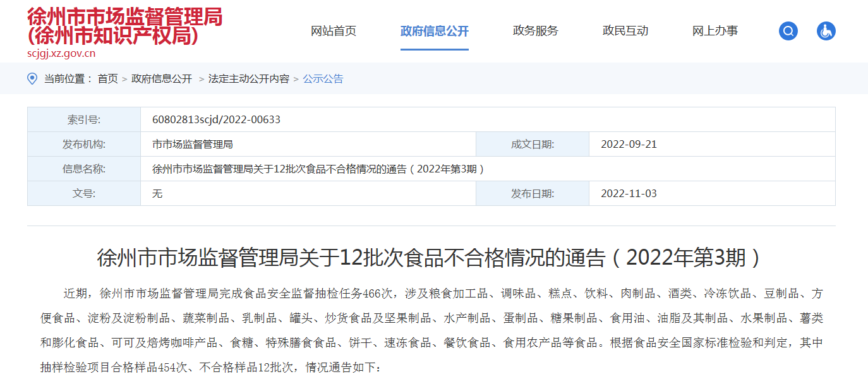Select the paragraph line starting with 和膨化食品
Viewport: 868px width, 379px height.
tap(431, 342)
